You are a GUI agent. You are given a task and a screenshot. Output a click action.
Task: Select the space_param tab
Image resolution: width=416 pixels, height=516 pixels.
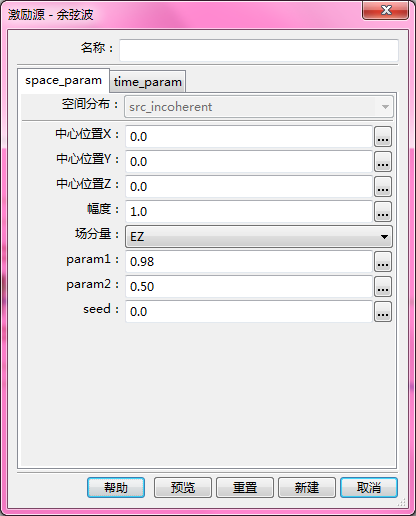[x=63, y=81]
